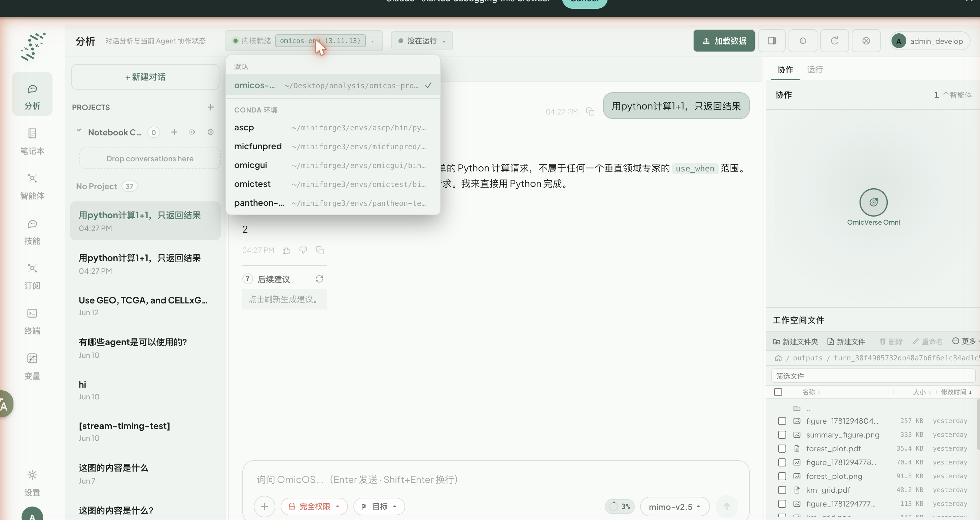
Task: Go to workspace home folder icon
Action: [778, 358]
